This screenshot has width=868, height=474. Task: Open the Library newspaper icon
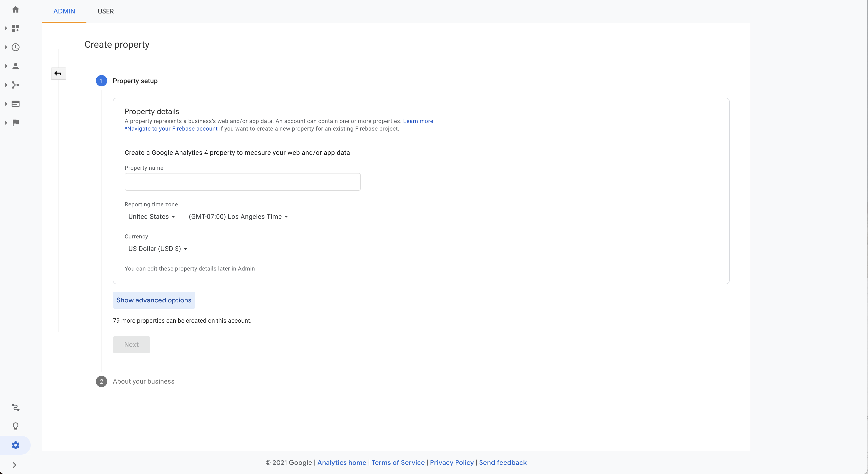(x=16, y=104)
